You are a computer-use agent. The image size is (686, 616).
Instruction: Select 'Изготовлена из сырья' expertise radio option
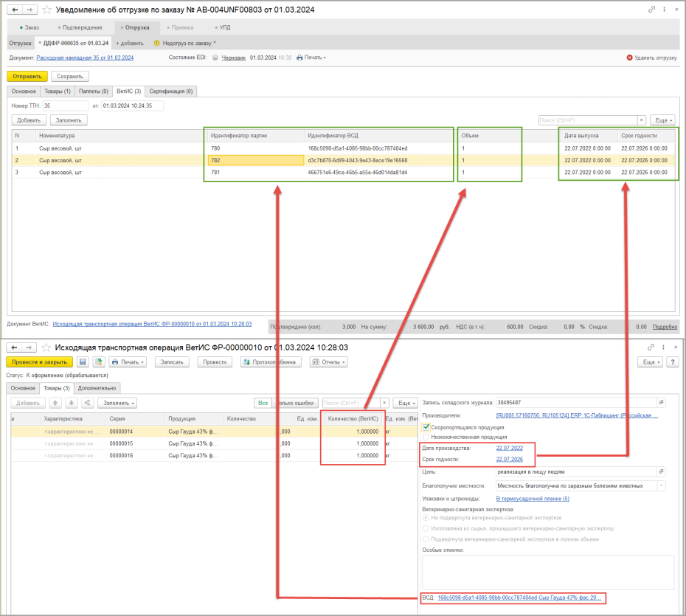pos(426,528)
